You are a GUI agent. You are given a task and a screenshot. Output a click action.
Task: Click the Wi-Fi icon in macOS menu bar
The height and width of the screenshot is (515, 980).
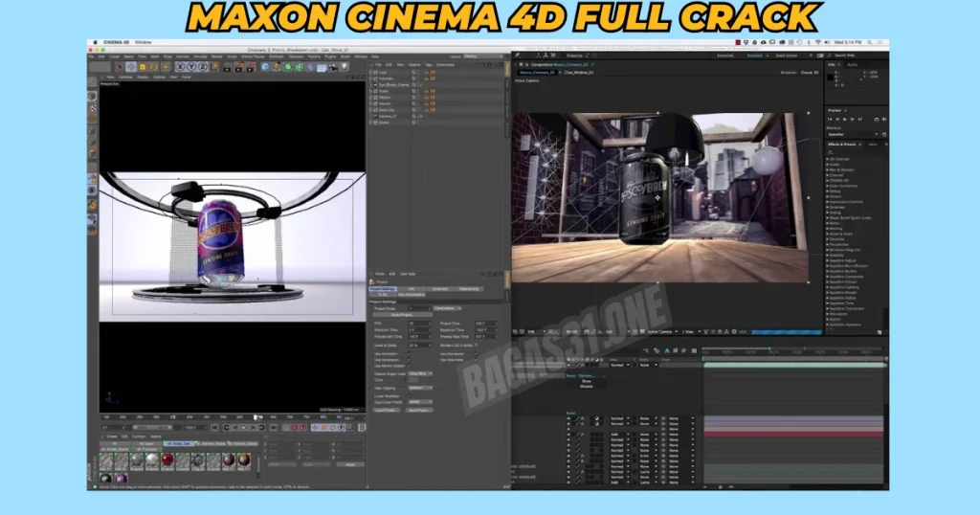(x=818, y=42)
